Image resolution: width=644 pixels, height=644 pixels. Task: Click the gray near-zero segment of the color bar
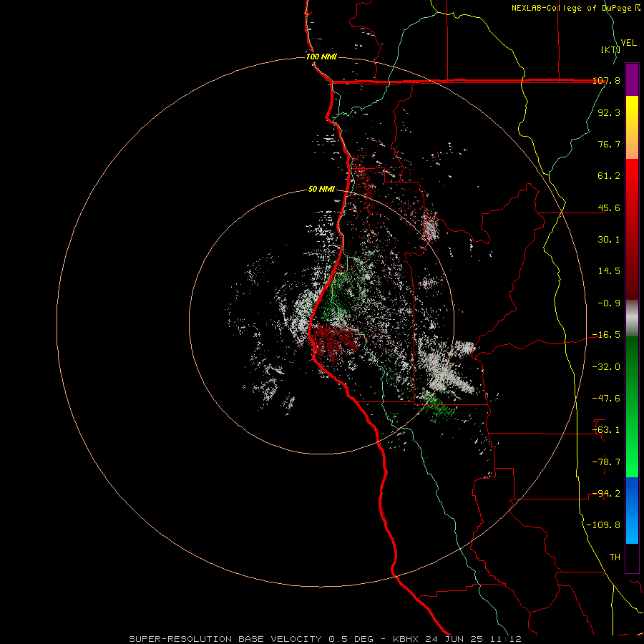(x=632, y=318)
